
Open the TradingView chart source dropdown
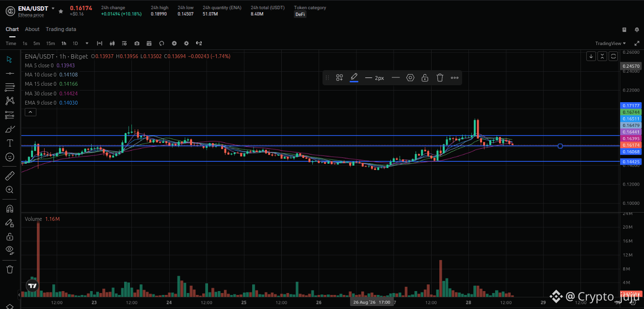coord(611,43)
